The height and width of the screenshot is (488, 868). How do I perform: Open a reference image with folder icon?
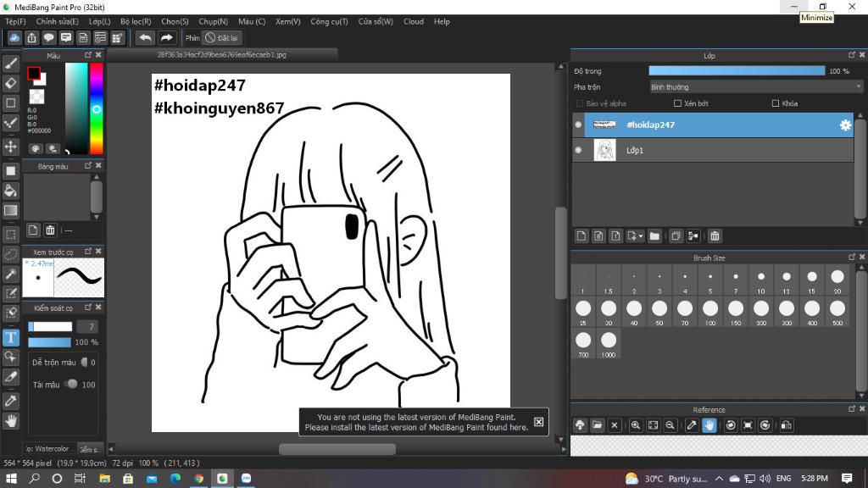597,425
